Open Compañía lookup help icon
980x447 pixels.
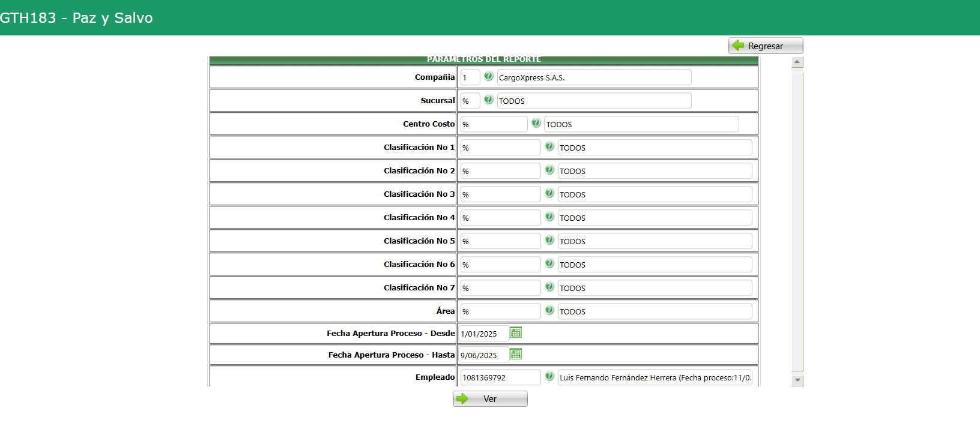point(489,76)
